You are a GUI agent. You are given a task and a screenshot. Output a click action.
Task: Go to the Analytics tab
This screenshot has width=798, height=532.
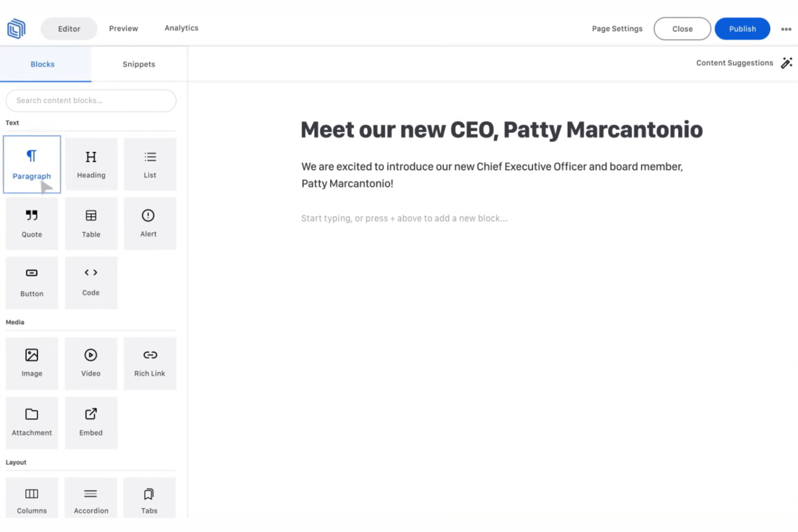(181, 28)
